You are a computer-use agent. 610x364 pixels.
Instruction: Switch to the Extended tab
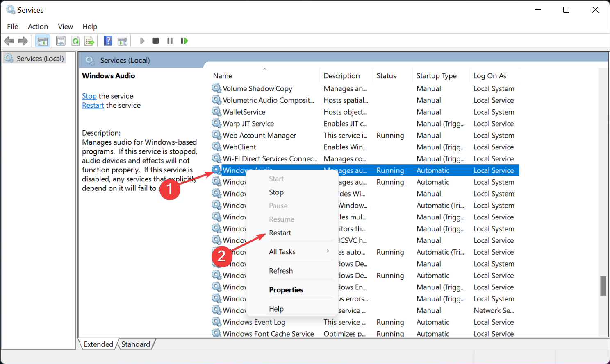click(x=98, y=344)
